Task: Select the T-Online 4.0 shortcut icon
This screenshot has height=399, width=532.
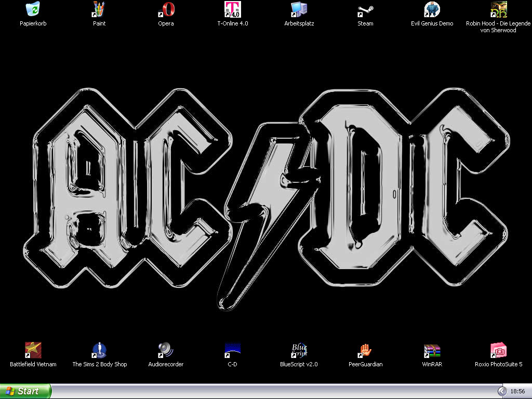Action: point(232,9)
